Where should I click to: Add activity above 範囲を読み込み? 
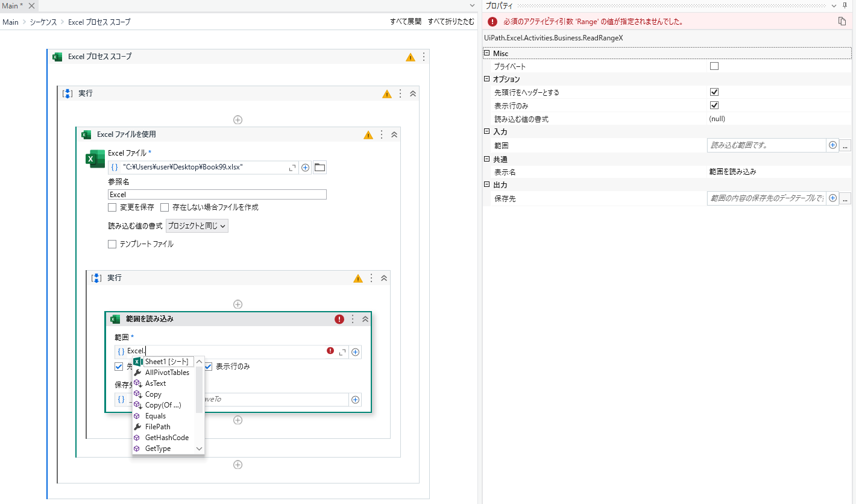pyautogui.click(x=238, y=304)
